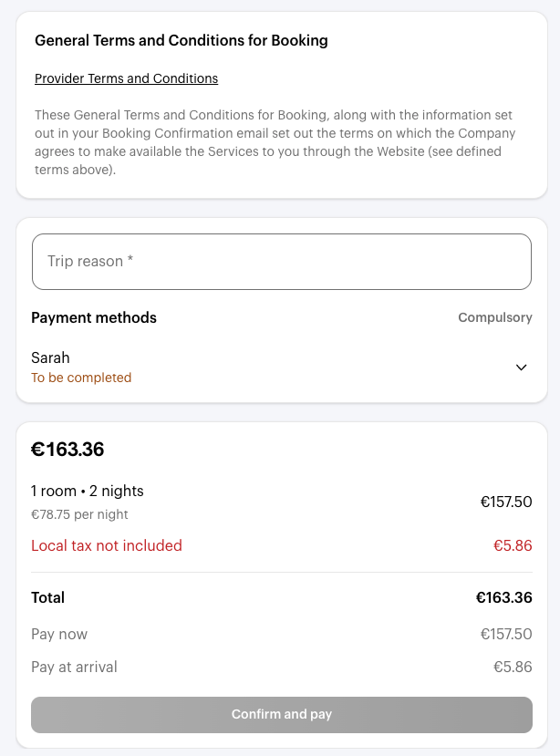Click the Trip reason input field
This screenshot has height=756, width=560.
coord(281,262)
